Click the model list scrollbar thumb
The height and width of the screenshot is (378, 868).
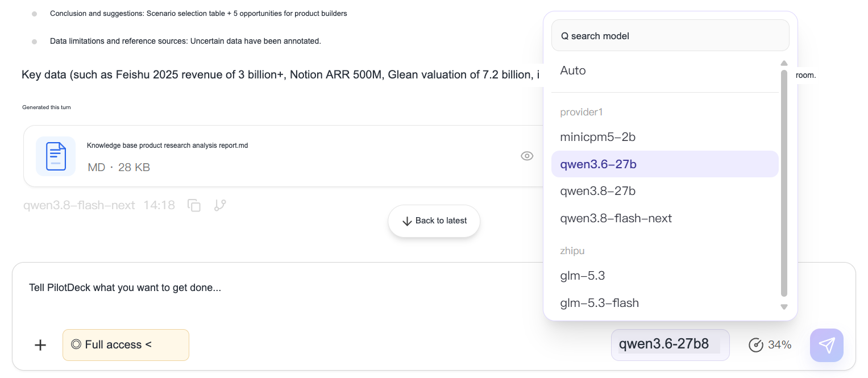(784, 183)
